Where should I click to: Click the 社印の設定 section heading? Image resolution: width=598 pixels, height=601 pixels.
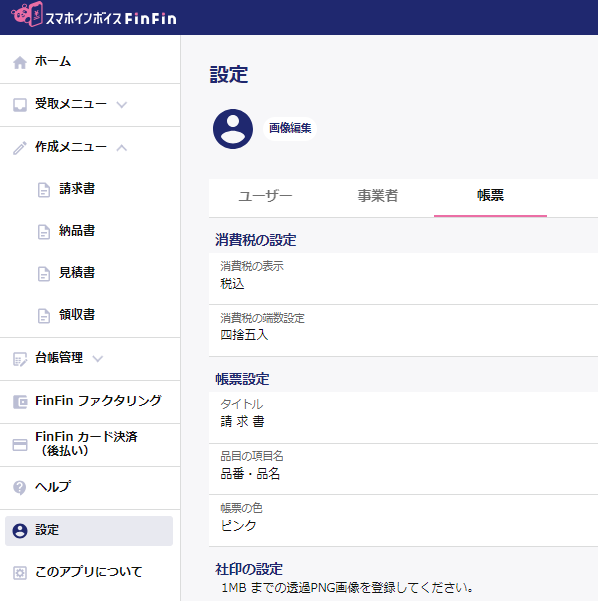249,570
